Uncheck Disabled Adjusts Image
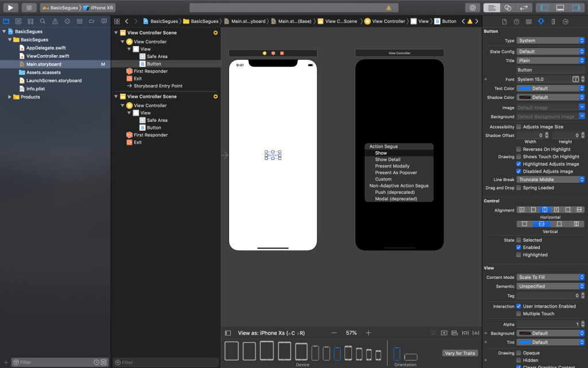Image resolution: width=588 pixels, height=368 pixels. tap(519, 171)
